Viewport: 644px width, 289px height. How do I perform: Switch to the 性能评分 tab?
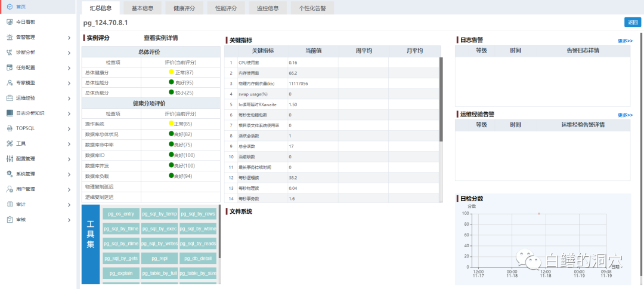[226, 8]
